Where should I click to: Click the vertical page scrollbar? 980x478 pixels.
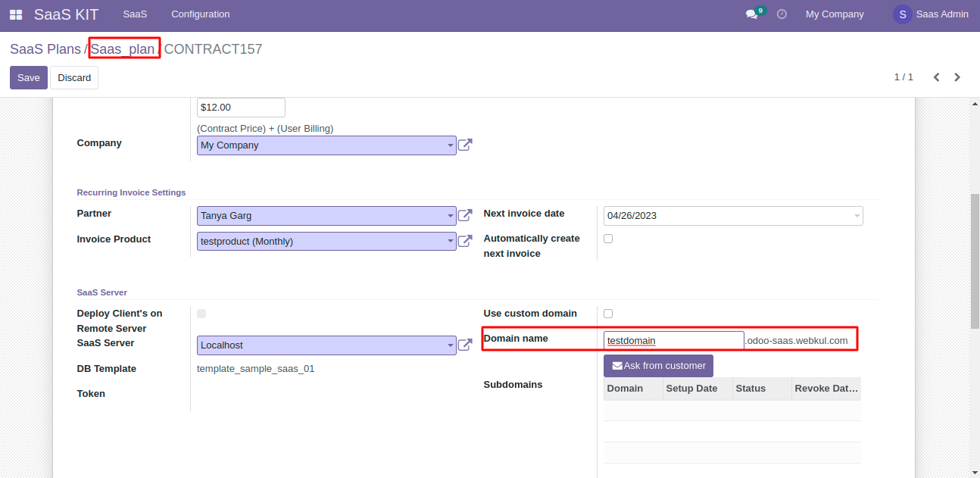point(975,261)
